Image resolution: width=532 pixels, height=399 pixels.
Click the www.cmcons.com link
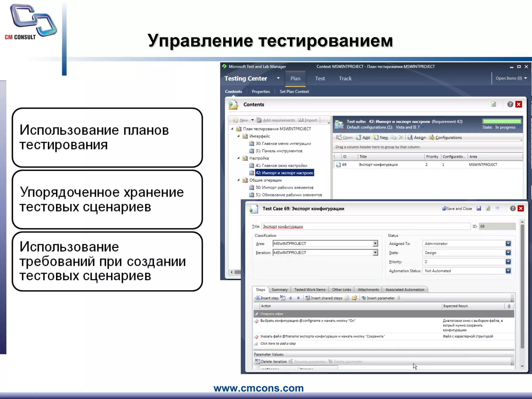pyautogui.click(x=258, y=388)
